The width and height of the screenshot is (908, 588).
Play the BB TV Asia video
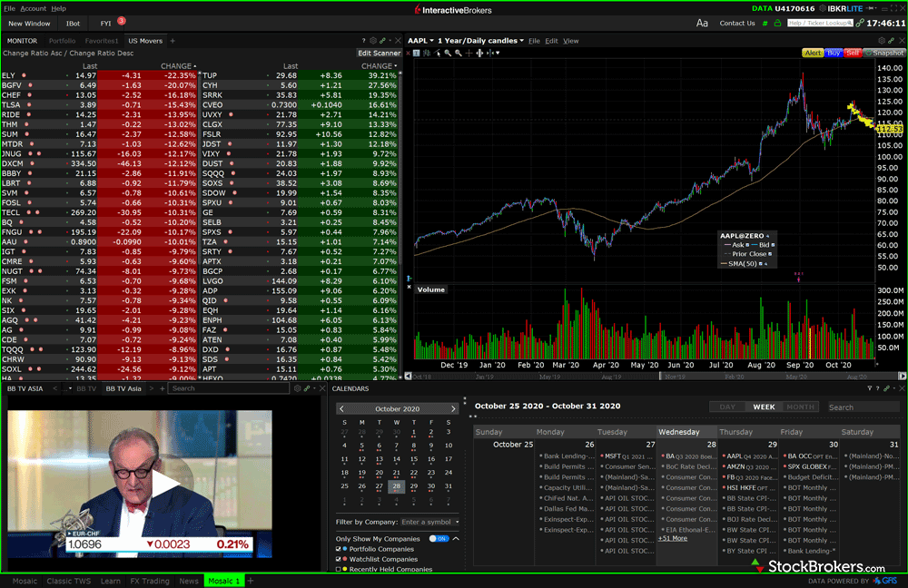pos(165,484)
